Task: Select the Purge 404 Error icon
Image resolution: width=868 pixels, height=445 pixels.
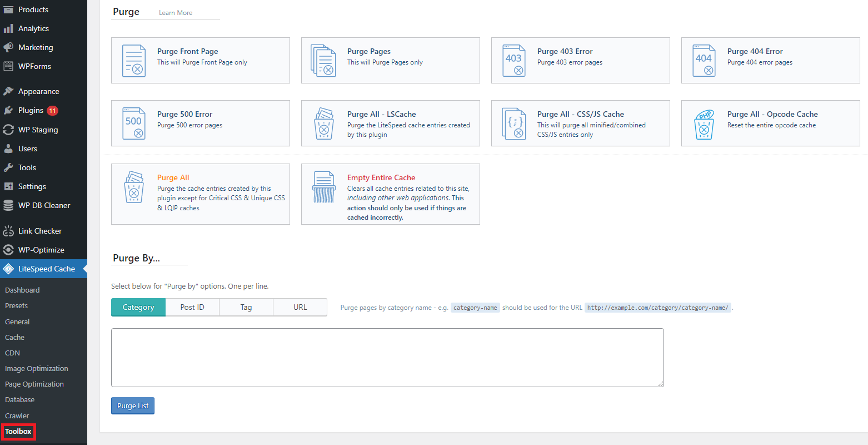Action: pos(704,60)
